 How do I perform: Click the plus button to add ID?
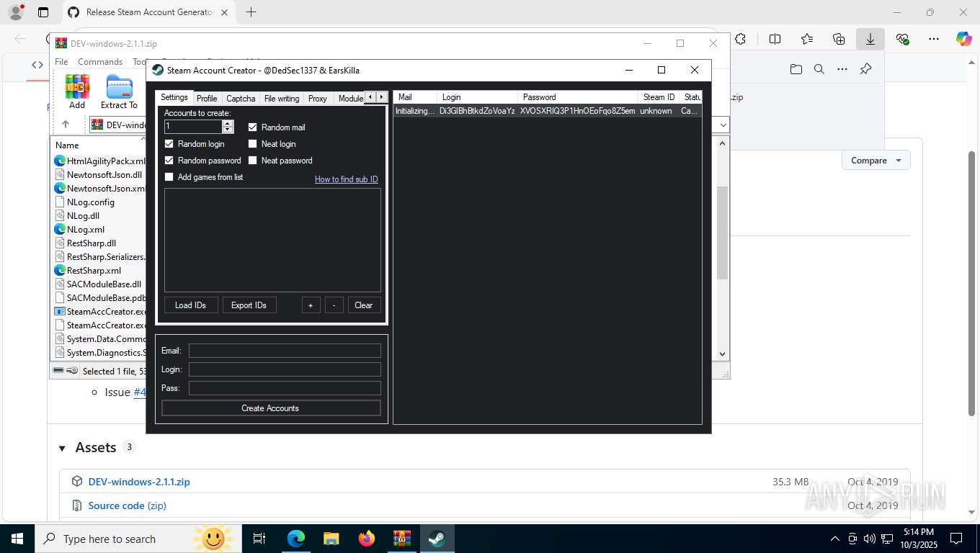311,305
